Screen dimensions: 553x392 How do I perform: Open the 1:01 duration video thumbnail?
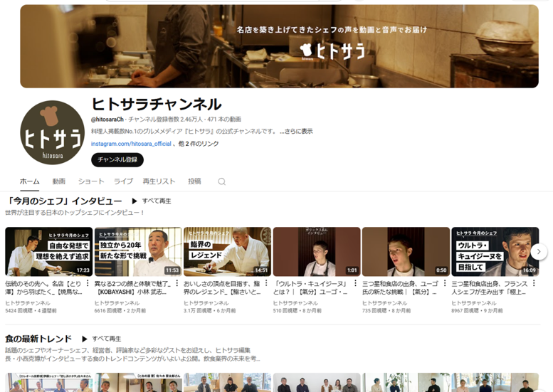pyautogui.click(x=317, y=252)
